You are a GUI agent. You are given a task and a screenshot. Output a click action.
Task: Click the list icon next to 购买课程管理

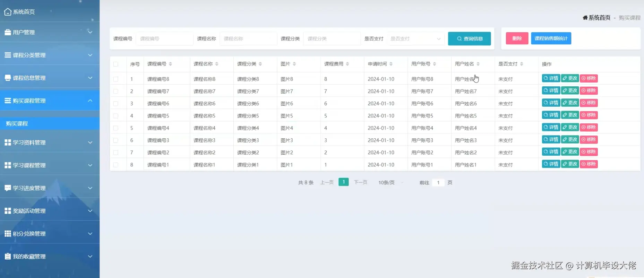point(8,101)
